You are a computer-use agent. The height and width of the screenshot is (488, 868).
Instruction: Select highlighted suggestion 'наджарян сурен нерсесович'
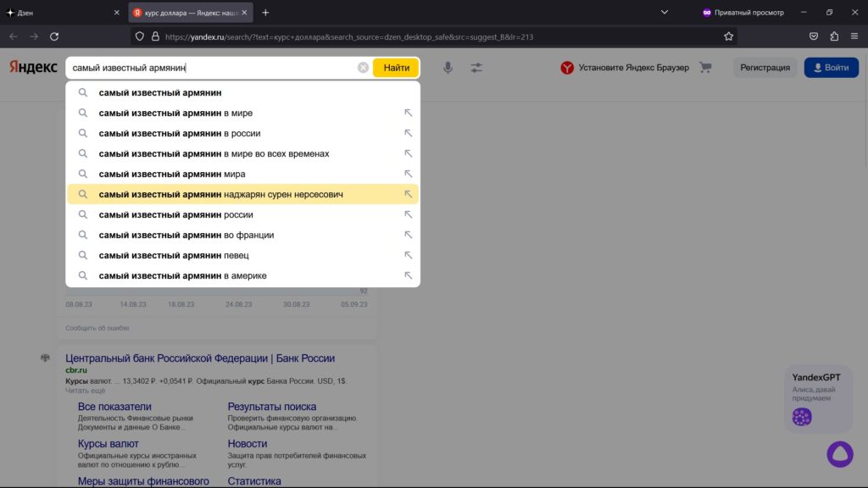(x=242, y=194)
